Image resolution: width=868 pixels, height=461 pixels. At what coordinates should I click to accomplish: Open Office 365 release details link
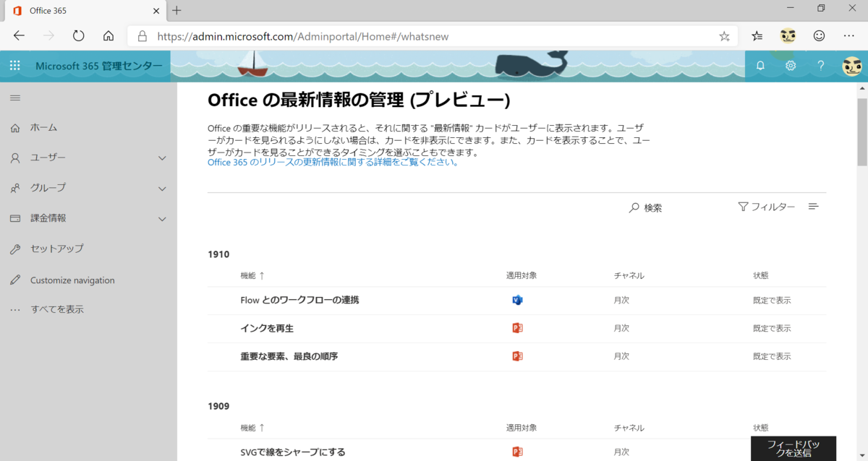point(333,163)
